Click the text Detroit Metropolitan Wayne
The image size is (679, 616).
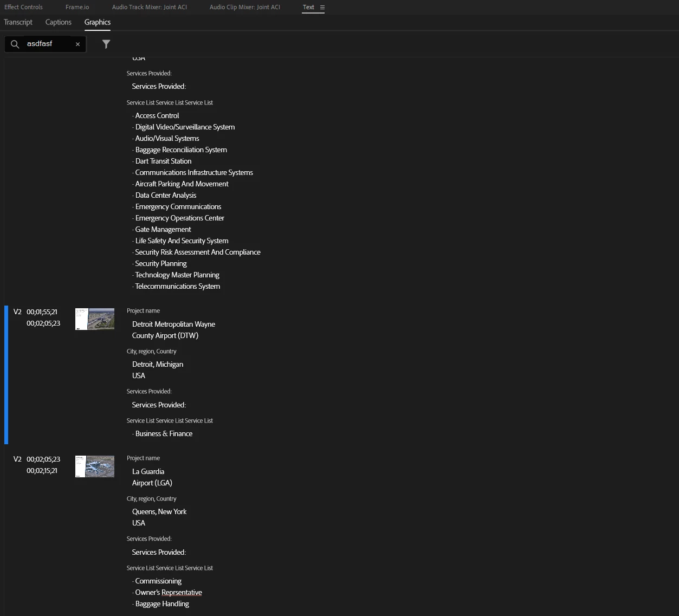point(173,324)
